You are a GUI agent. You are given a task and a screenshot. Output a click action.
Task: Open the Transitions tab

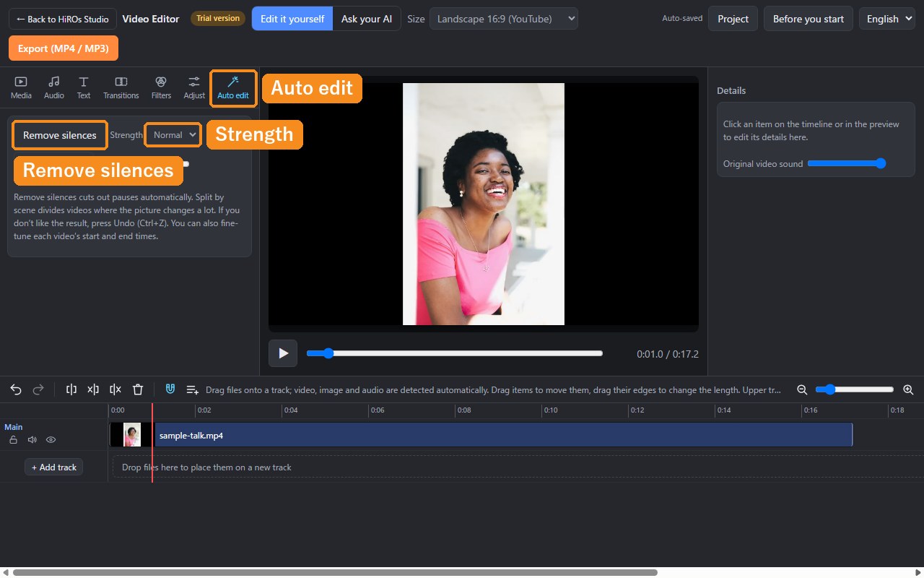click(x=121, y=87)
